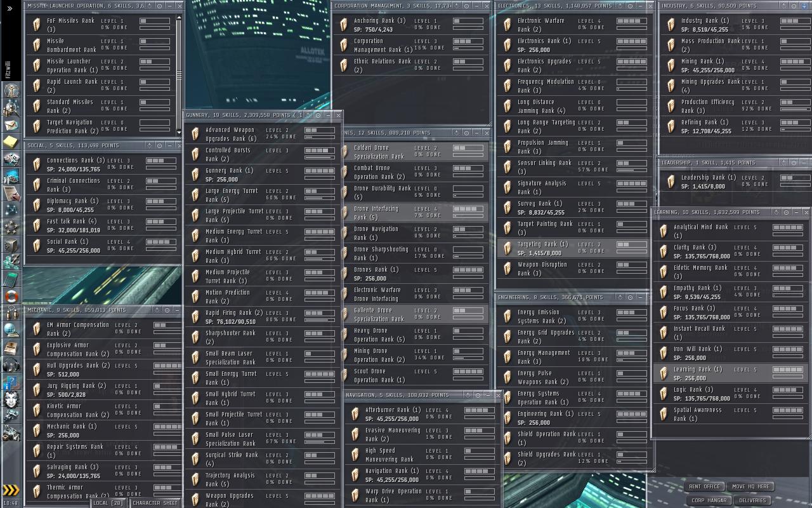The height and width of the screenshot is (508, 812).
Task: Open the Deliveries button
Action: tap(752, 500)
